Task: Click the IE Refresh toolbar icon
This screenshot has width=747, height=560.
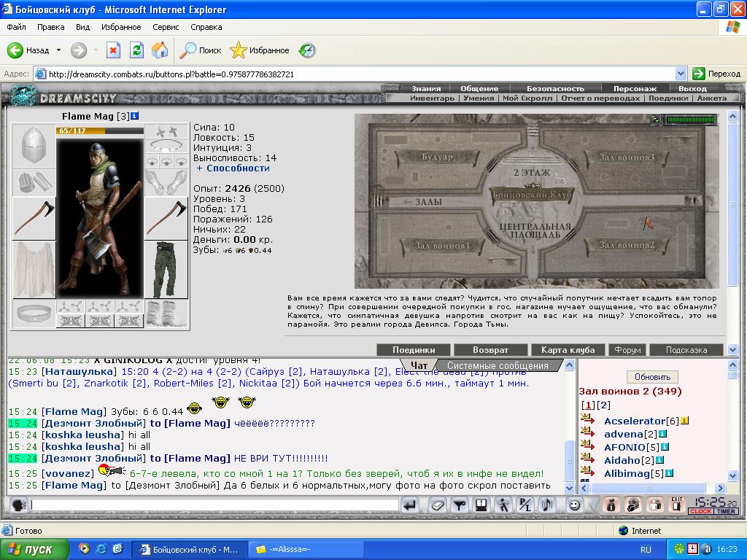Action: 136,50
